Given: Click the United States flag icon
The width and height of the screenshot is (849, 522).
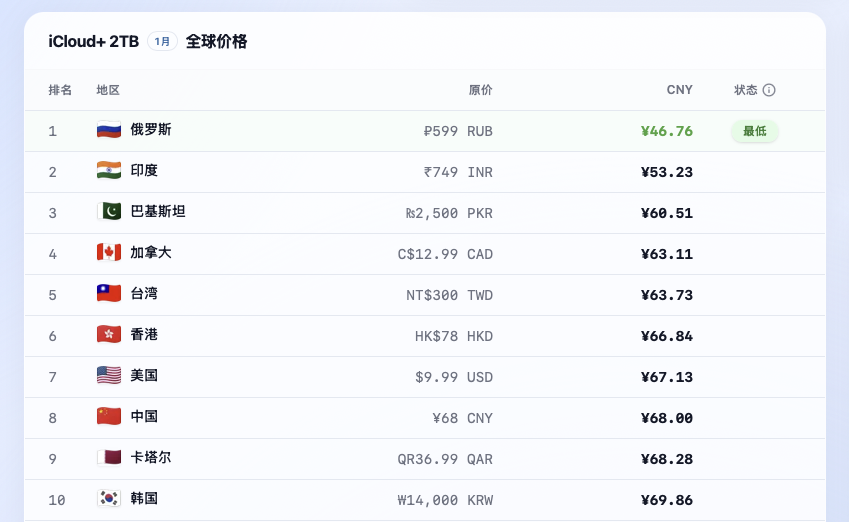Looking at the screenshot, I should tap(109, 376).
